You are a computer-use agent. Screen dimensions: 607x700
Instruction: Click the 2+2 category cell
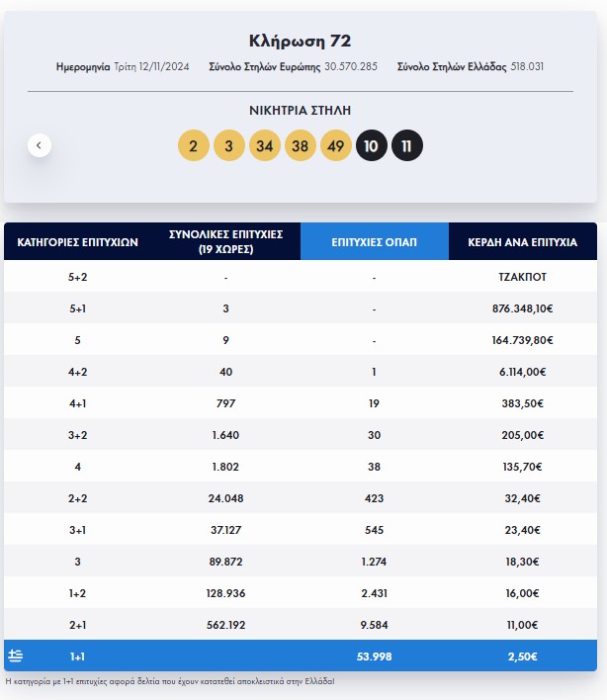(78, 498)
